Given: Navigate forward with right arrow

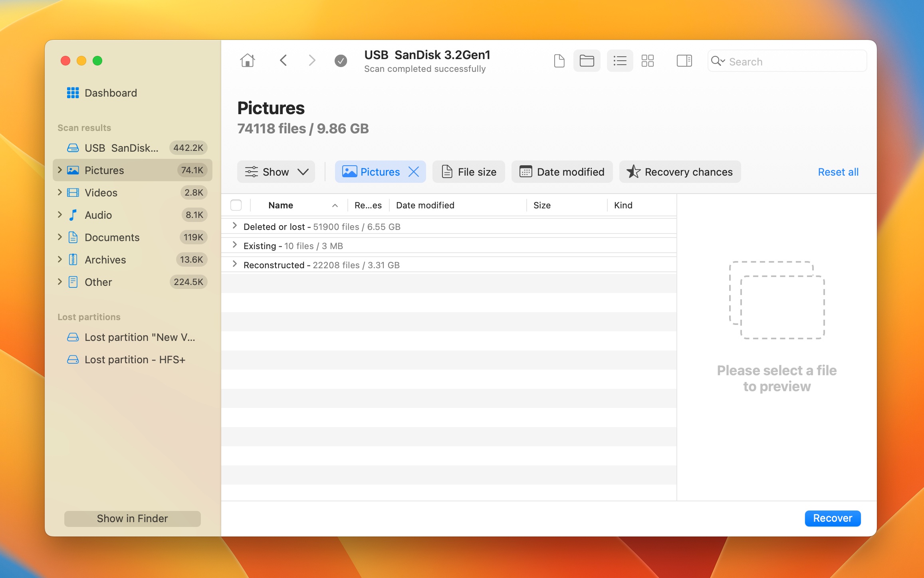Looking at the screenshot, I should 312,61.
